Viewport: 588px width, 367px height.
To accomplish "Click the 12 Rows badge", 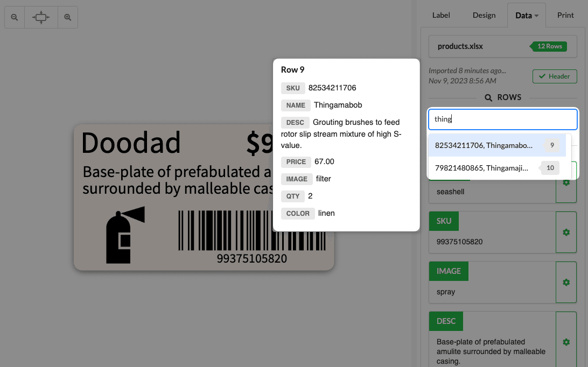I will [549, 46].
